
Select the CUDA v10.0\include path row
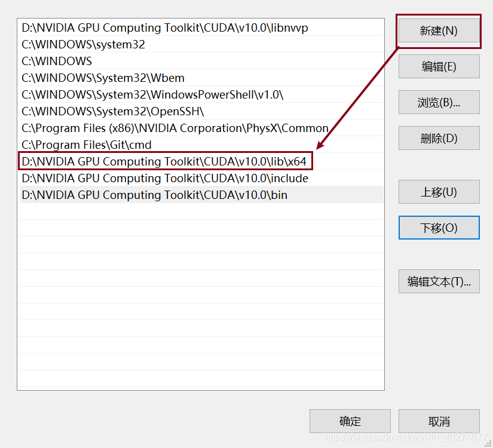coord(201,178)
